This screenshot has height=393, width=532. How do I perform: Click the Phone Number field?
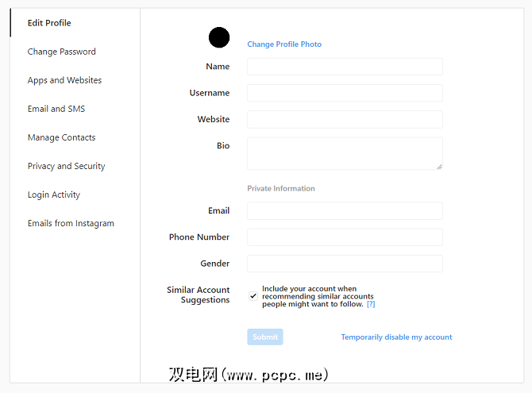coord(345,237)
